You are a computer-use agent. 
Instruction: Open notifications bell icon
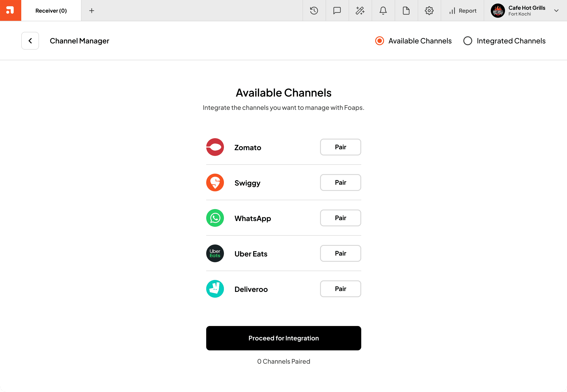[383, 11]
